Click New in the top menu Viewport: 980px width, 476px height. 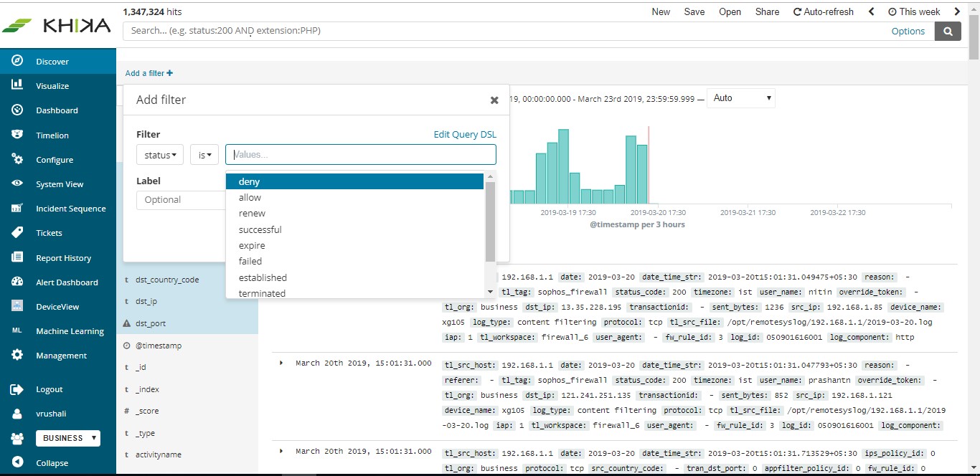661,11
